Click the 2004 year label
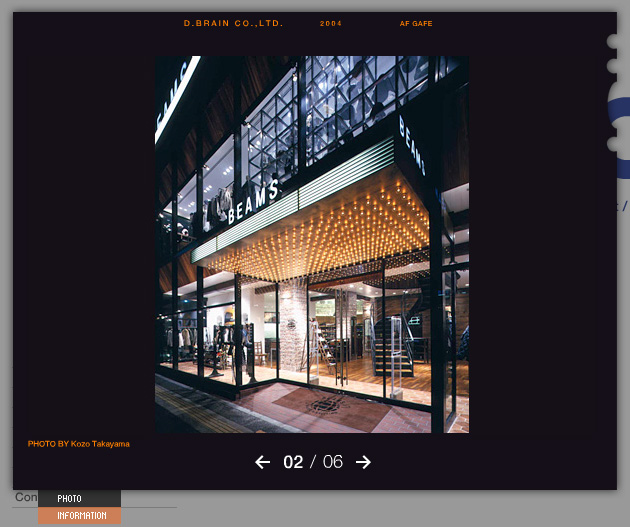This screenshot has width=630, height=527. point(331,24)
